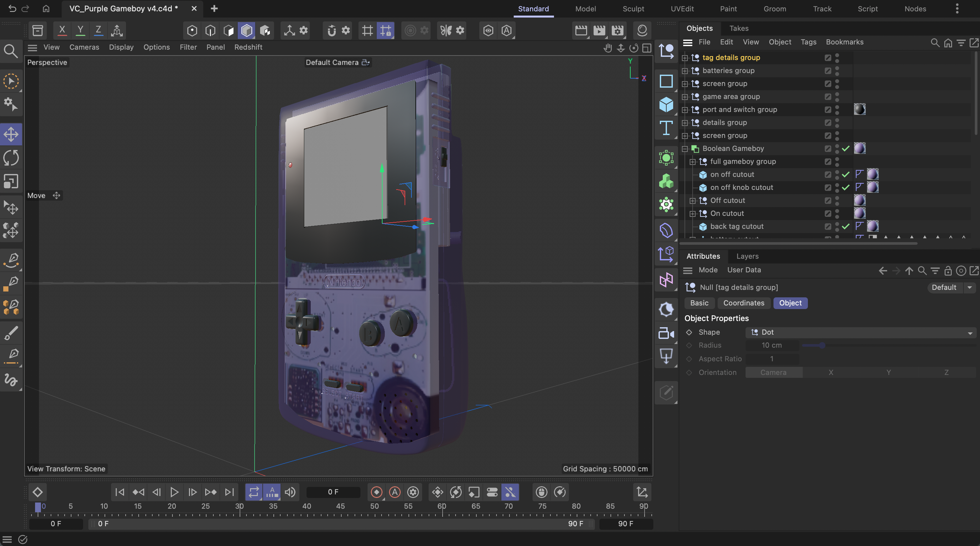Toggle visibility dots for screen group first row
Screen dimensions: 980x546
(837, 84)
